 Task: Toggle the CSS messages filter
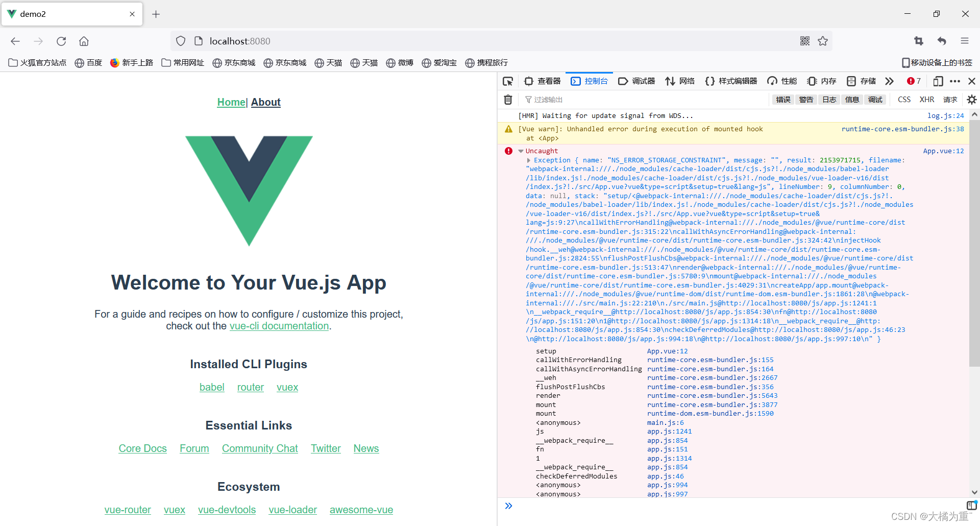click(904, 100)
